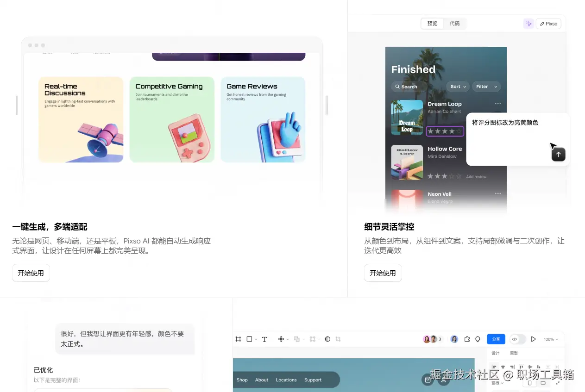Open the plugins puzzle icon
This screenshot has height=392, width=585.
click(467, 339)
